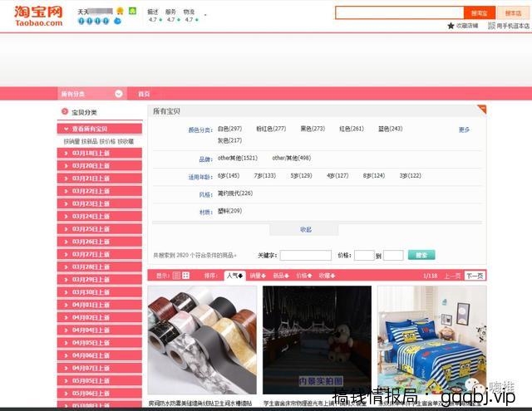Type in the top shop search box
532x411 pixels.
(400, 13)
